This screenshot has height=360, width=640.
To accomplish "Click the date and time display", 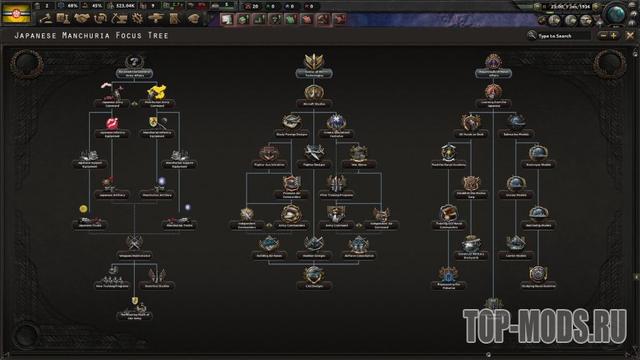I will (570, 7).
